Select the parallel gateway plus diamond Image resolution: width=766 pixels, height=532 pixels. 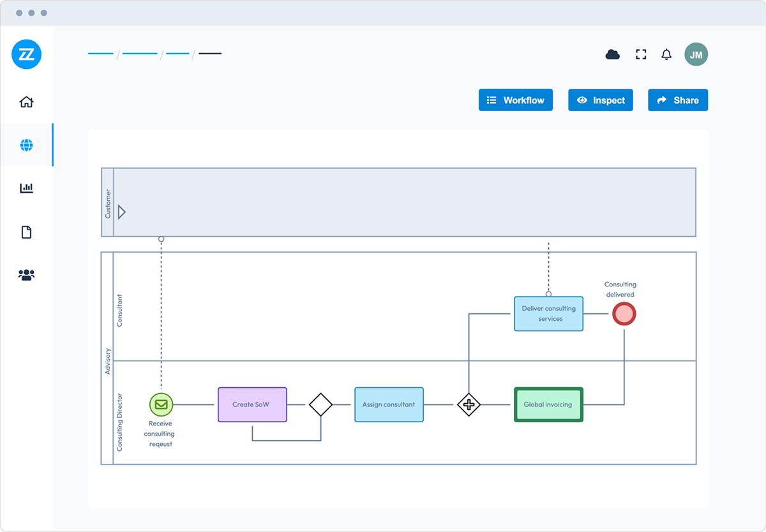[469, 404]
